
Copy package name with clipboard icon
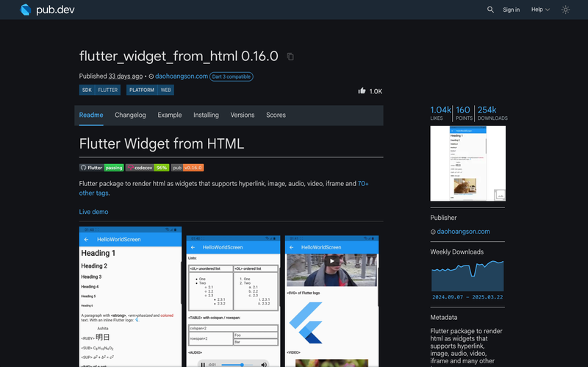pyautogui.click(x=290, y=57)
